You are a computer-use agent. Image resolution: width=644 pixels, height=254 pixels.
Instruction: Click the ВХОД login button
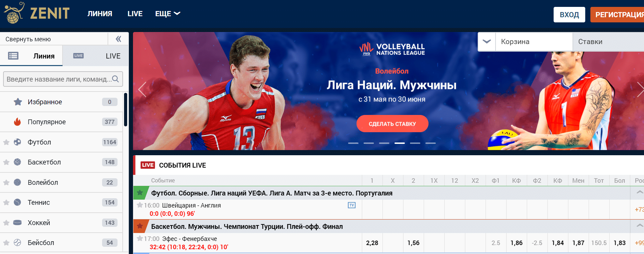569,15
